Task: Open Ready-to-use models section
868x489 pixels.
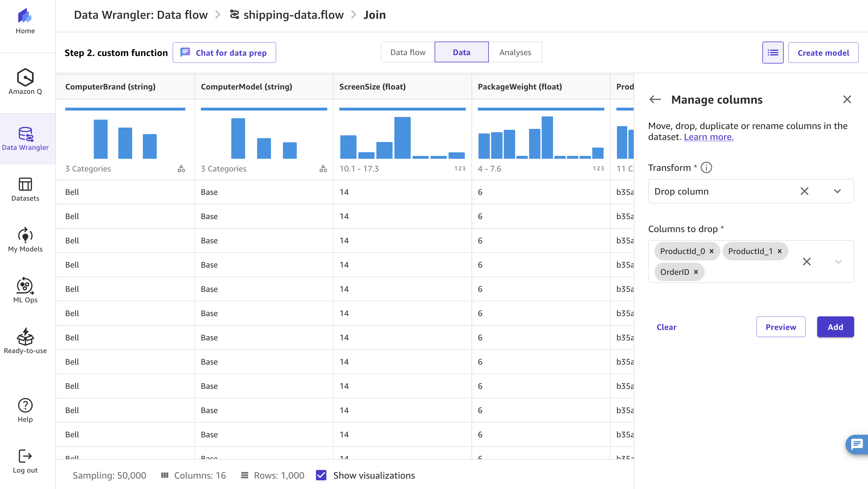Action: (x=25, y=341)
